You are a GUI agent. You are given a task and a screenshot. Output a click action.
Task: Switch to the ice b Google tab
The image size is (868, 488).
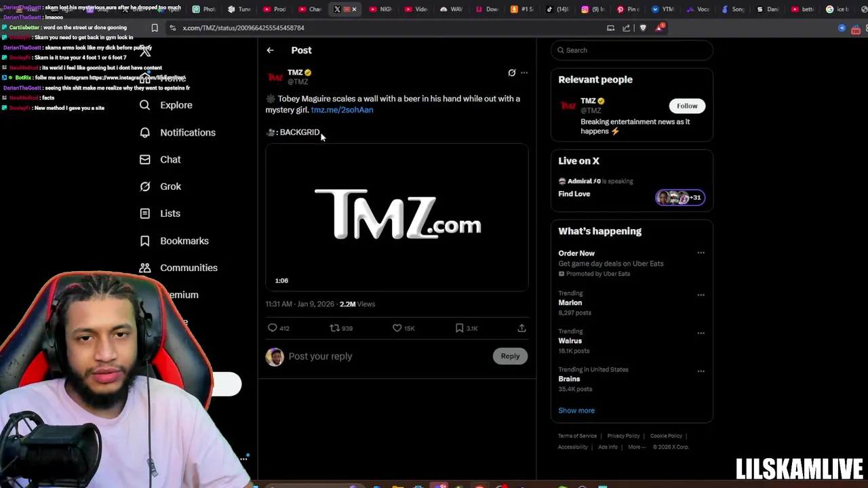pos(838,9)
